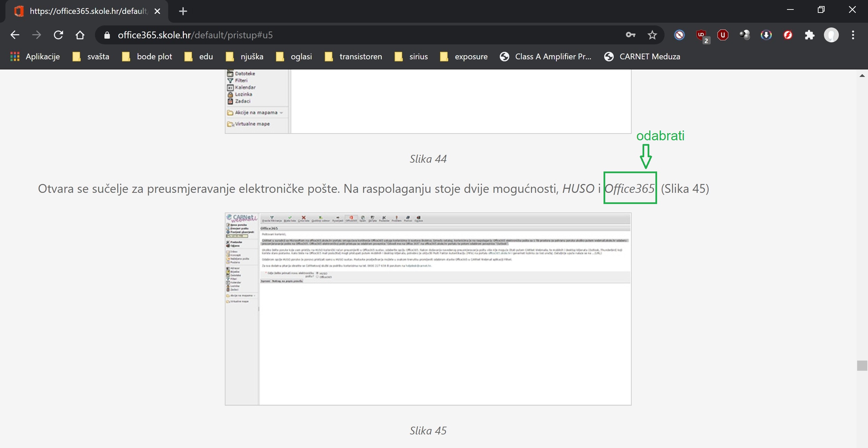Image resolution: width=868 pixels, height=448 pixels.
Task: Click the Slika 44 caption
Action: click(x=428, y=159)
